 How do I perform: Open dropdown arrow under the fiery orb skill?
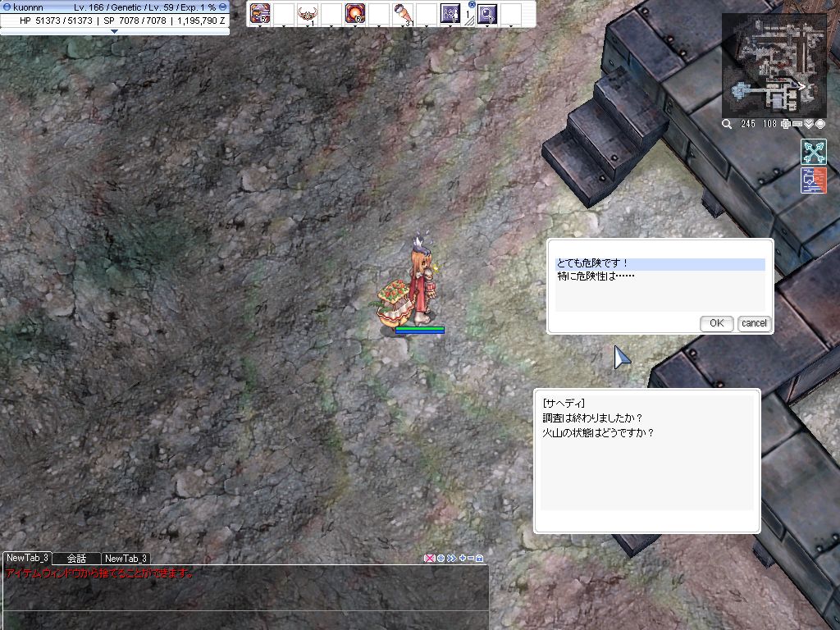click(355, 25)
